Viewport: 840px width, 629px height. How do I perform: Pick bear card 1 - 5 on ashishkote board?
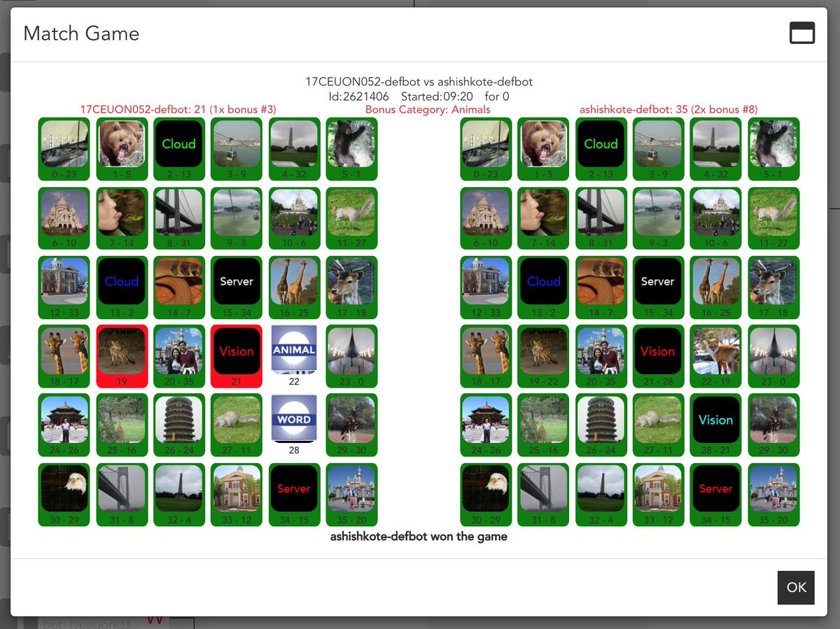point(544,148)
